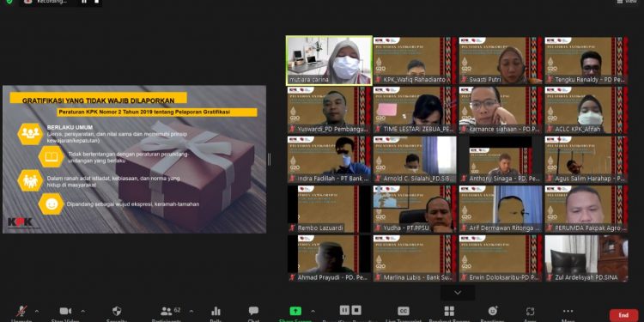Open the Participants panel
644x322 pixels.
[x=167, y=311]
